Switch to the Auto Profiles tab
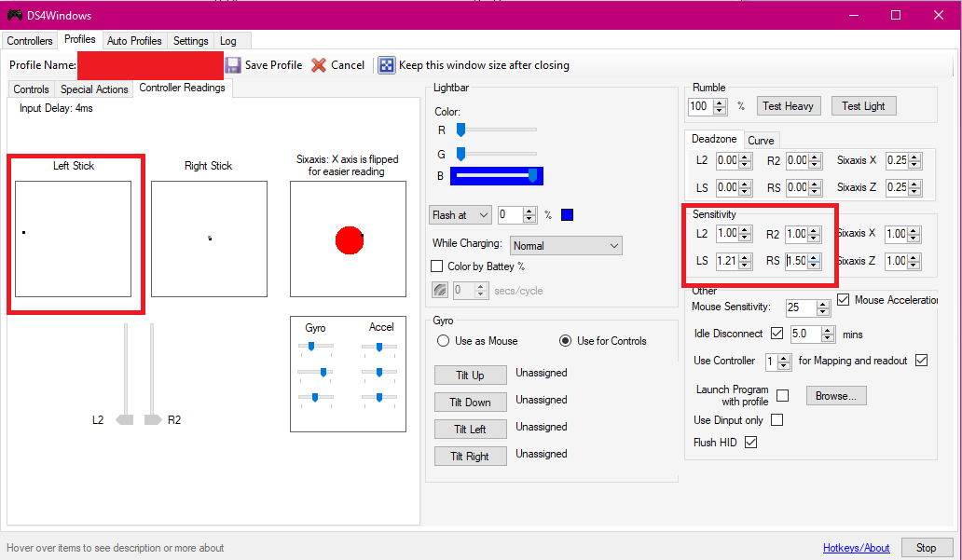The image size is (962, 560). coord(134,41)
